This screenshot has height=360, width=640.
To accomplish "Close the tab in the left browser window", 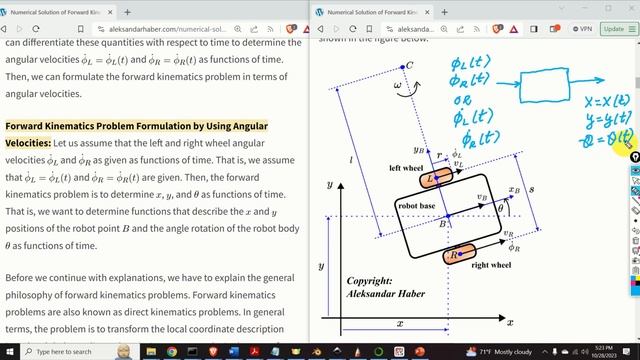I will (x=110, y=12).
